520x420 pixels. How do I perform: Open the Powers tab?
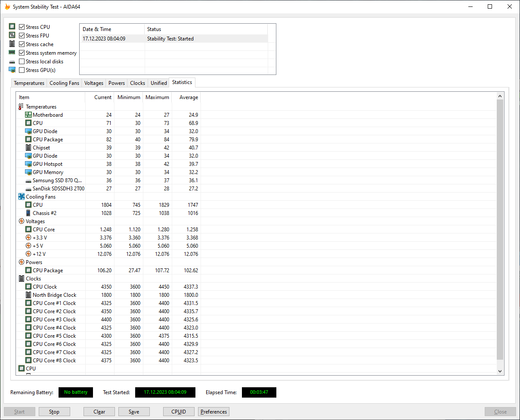point(117,83)
